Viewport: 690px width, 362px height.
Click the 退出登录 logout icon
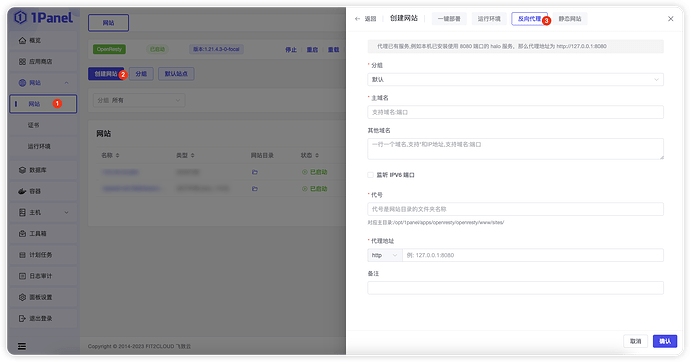[22, 318]
